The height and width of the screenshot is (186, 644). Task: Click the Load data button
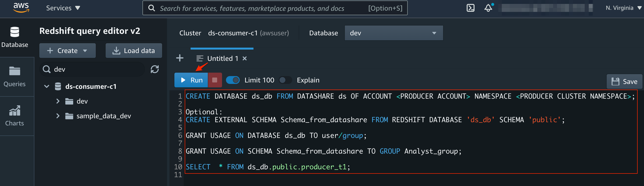coord(134,51)
